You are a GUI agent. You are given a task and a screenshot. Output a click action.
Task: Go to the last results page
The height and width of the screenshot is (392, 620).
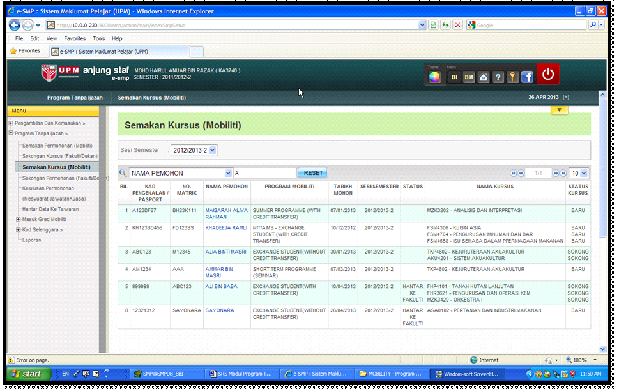(x=563, y=173)
